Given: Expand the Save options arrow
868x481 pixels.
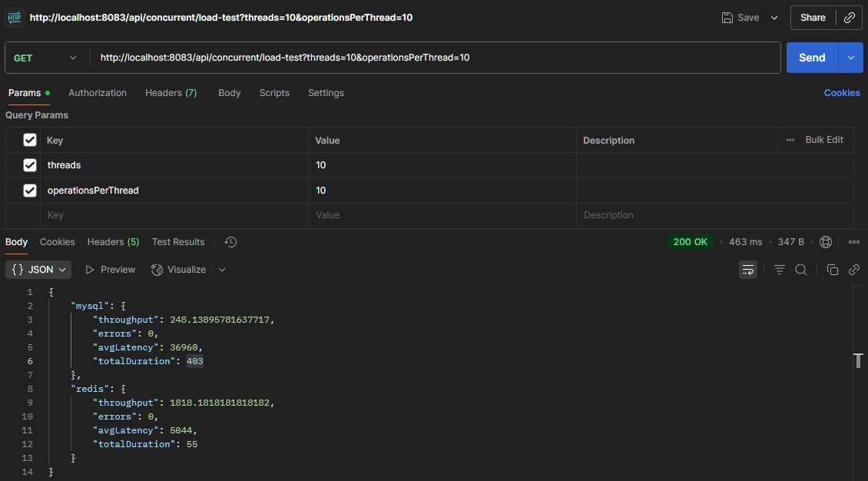Looking at the screenshot, I should tap(774, 18).
